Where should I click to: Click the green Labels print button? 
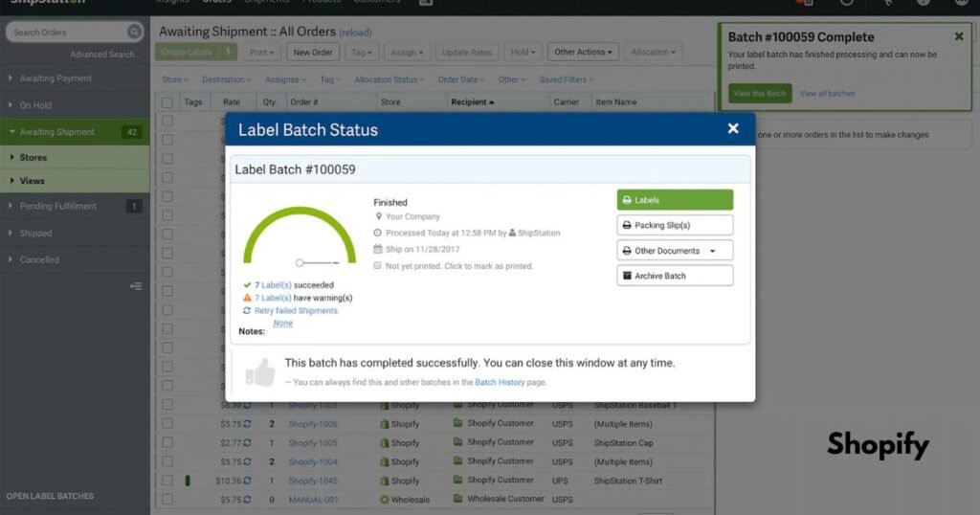[675, 200]
